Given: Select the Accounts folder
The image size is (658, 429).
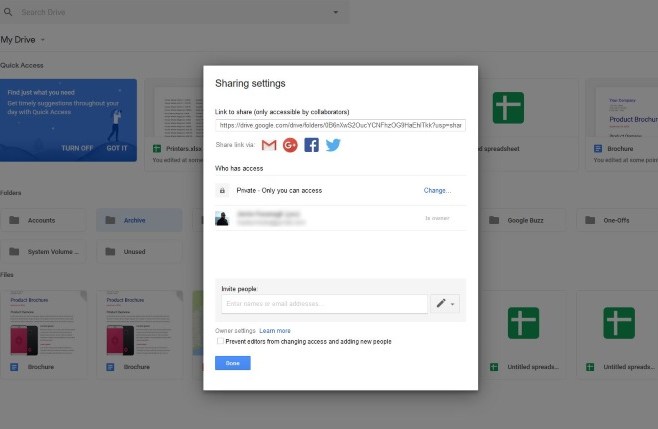Looking at the screenshot, I should tap(43, 220).
